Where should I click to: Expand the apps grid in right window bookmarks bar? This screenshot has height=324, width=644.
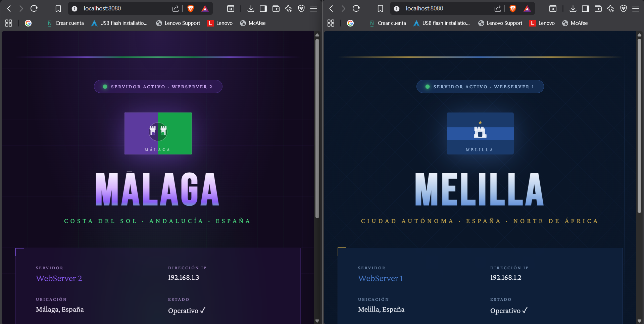click(331, 23)
